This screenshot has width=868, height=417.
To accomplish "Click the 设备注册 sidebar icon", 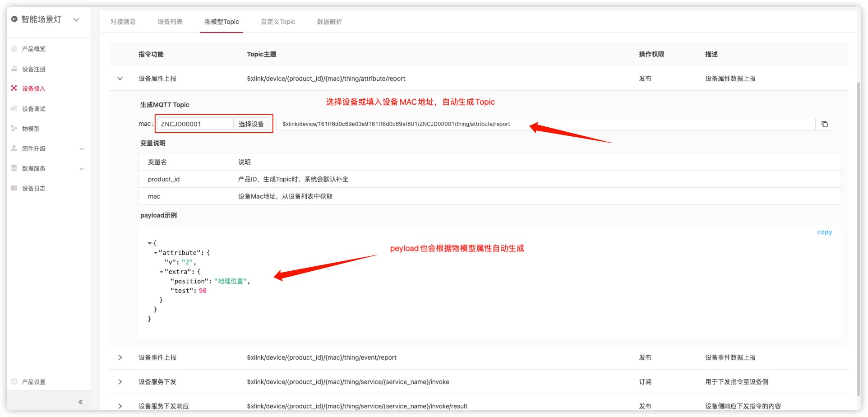I will click(14, 69).
